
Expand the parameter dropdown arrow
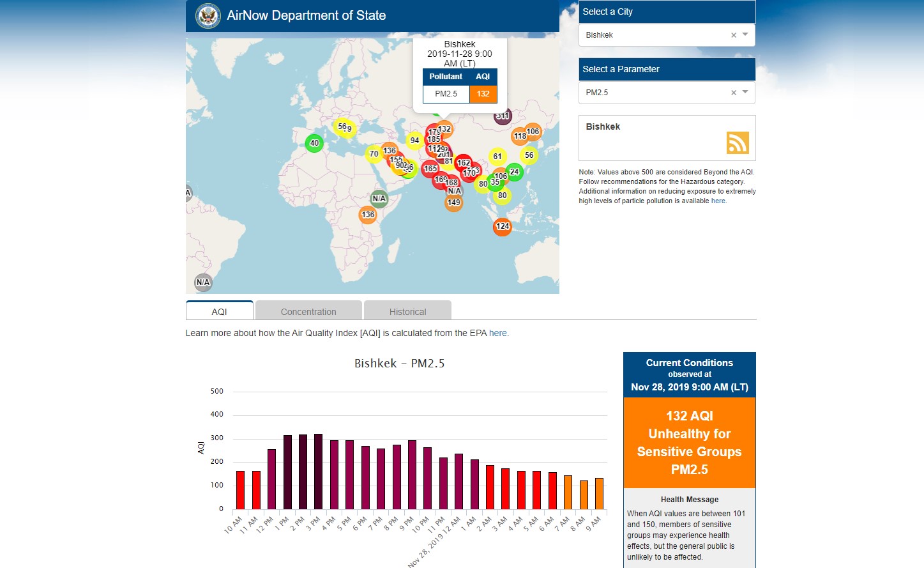[x=745, y=92]
